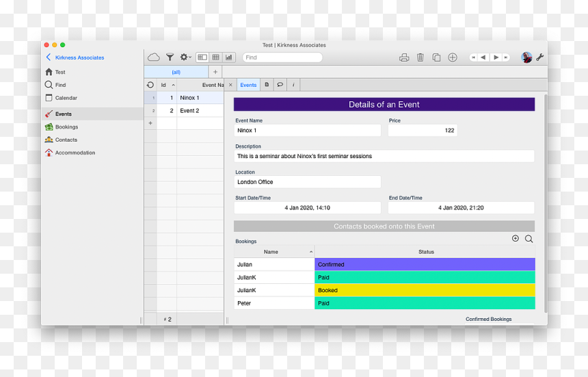Switch to table grid view icon

pos(215,57)
